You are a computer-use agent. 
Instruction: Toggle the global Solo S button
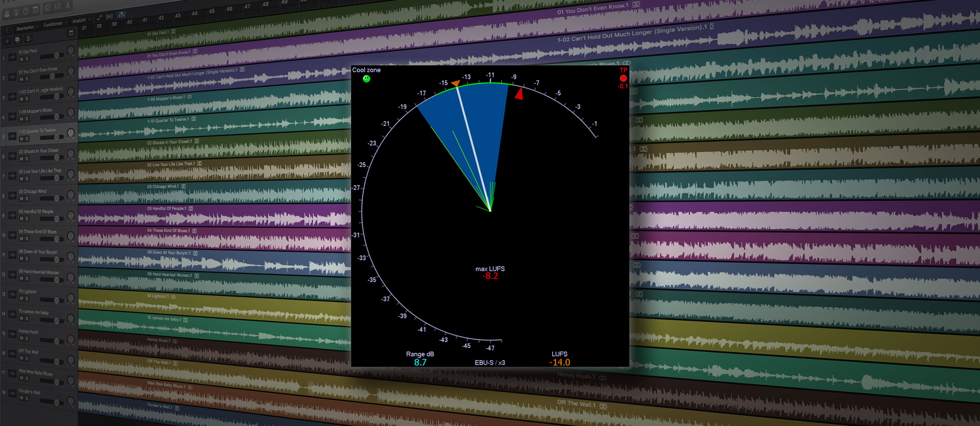pyautogui.click(x=28, y=39)
